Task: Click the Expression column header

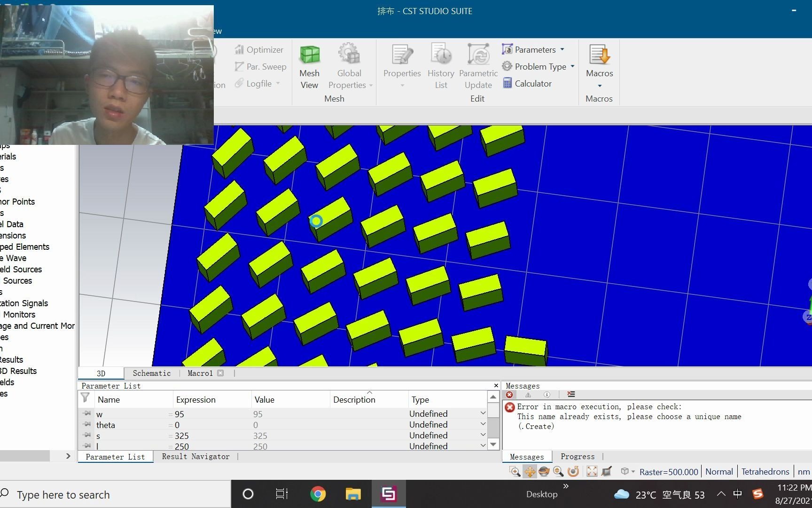Action: [212, 400]
